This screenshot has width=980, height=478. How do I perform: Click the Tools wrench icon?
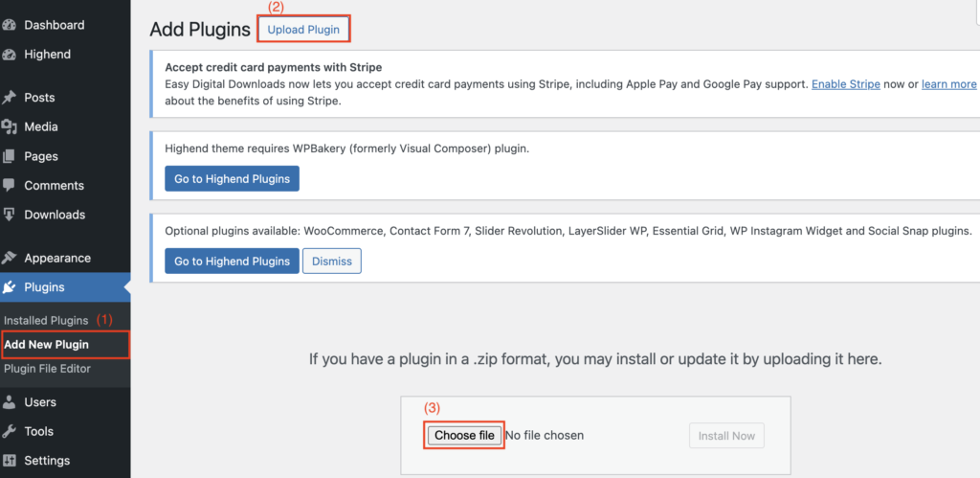pyautogui.click(x=9, y=431)
